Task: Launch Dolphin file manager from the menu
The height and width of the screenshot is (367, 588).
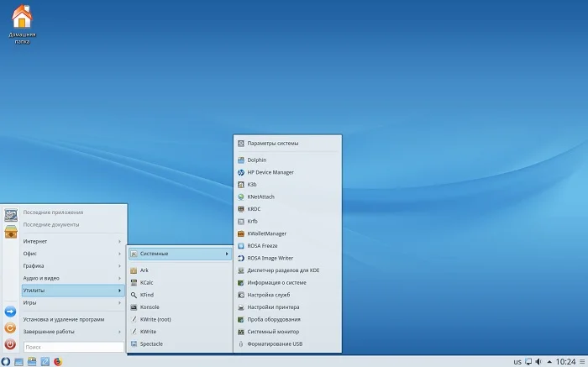Action: tap(256, 160)
